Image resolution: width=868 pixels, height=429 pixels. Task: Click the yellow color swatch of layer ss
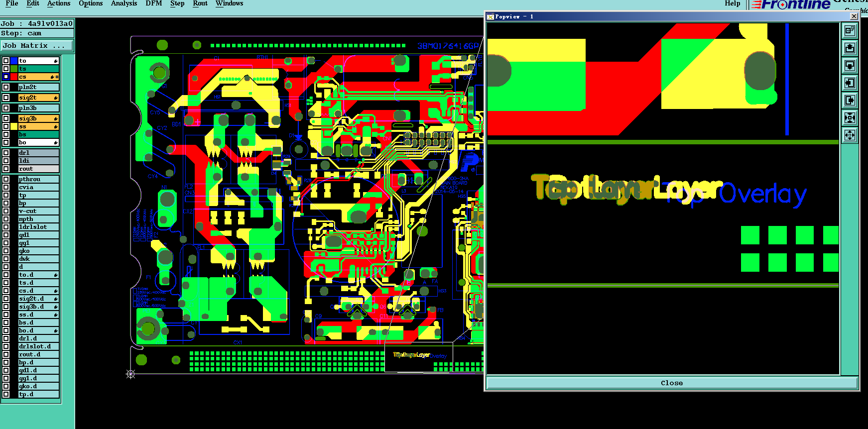coord(14,126)
